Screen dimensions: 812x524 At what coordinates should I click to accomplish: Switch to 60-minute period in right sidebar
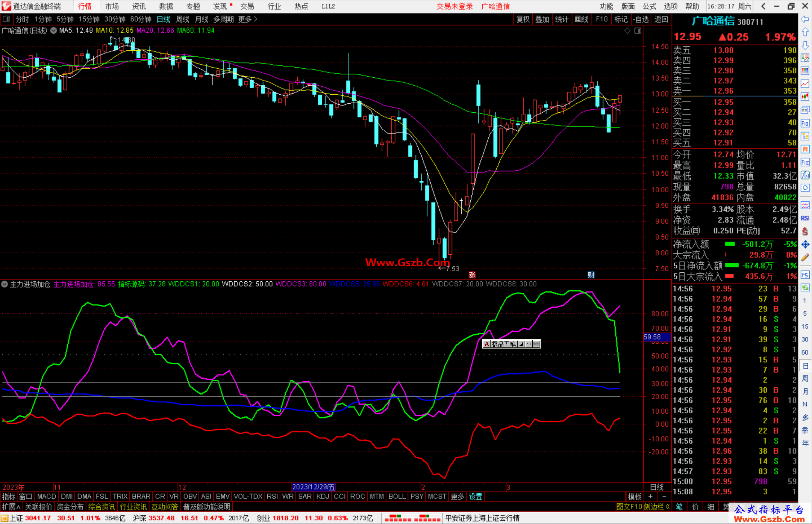pyautogui.click(x=804, y=352)
